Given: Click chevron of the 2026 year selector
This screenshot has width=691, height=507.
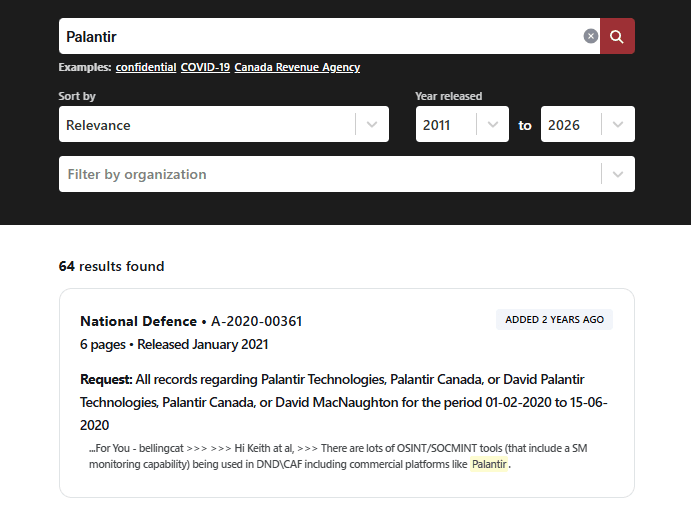Looking at the screenshot, I should coord(618,124).
